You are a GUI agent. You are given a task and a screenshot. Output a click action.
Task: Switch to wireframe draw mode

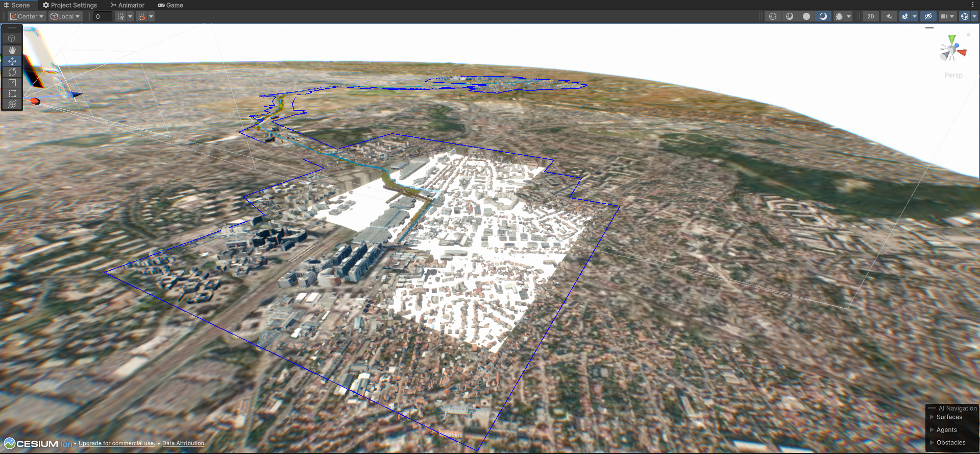(773, 16)
